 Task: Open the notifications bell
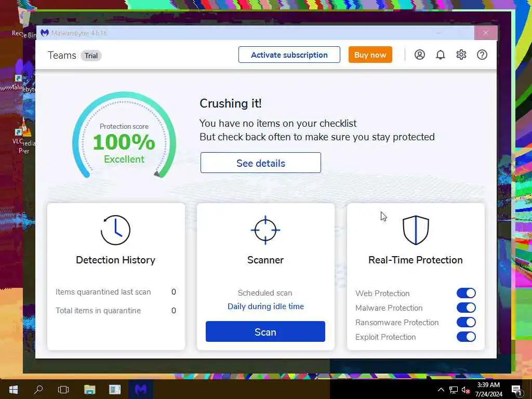(x=441, y=55)
